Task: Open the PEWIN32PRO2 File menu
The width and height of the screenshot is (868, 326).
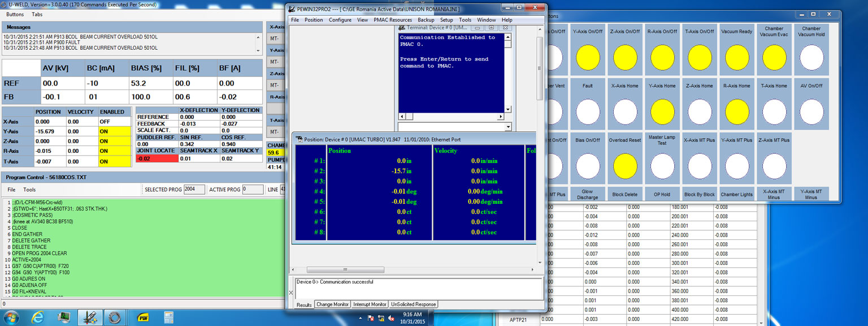Action: [295, 20]
